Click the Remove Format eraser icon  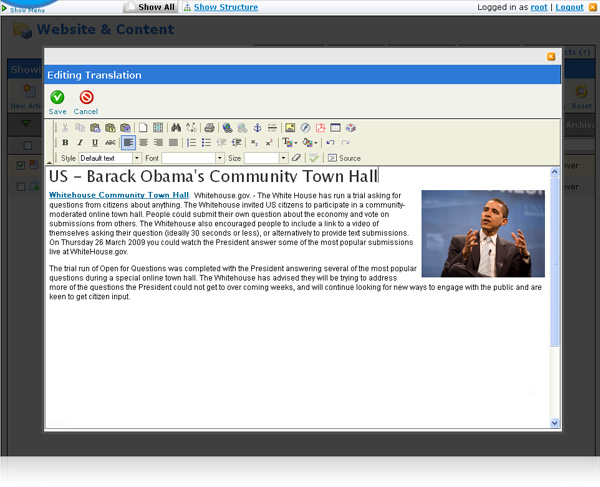coord(296,158)
